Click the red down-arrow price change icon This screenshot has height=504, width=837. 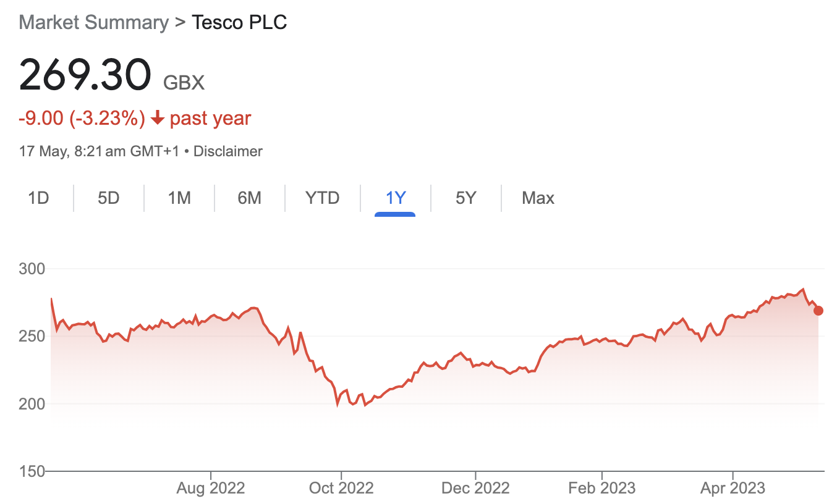(157, 118)
